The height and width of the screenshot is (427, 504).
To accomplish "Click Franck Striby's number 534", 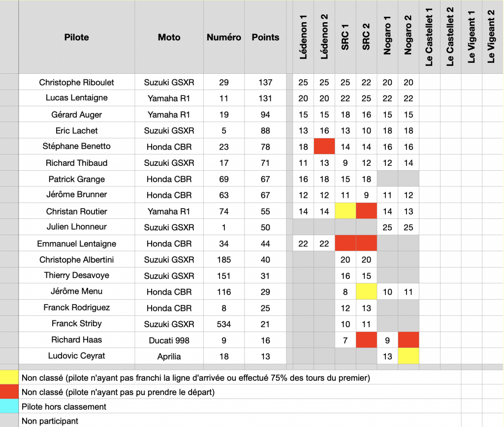I will tap(224, 324).
